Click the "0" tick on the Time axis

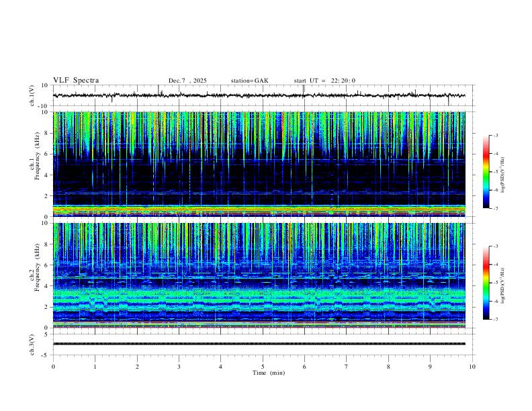[x=53, y=367]
